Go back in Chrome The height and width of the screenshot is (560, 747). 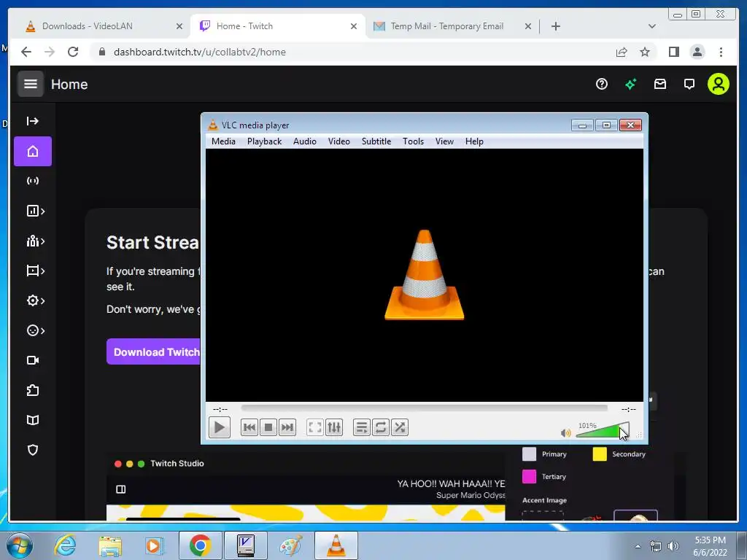26,52
